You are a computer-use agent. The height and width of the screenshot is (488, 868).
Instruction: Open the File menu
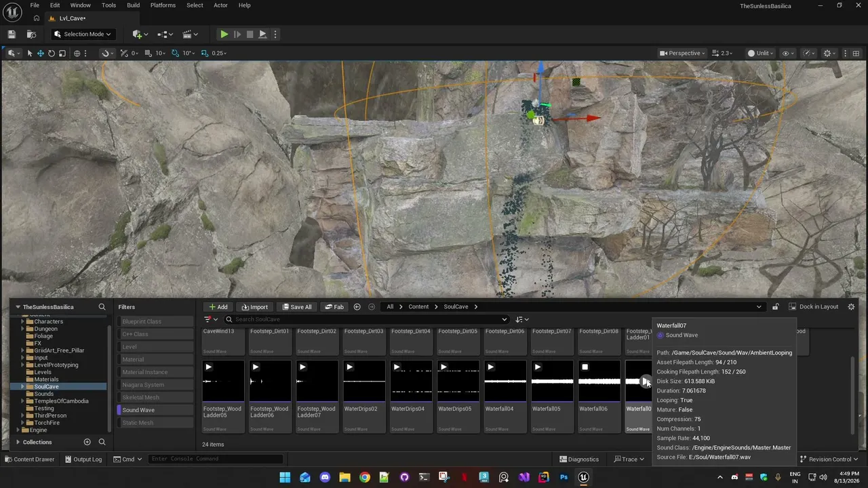[35, 5]
